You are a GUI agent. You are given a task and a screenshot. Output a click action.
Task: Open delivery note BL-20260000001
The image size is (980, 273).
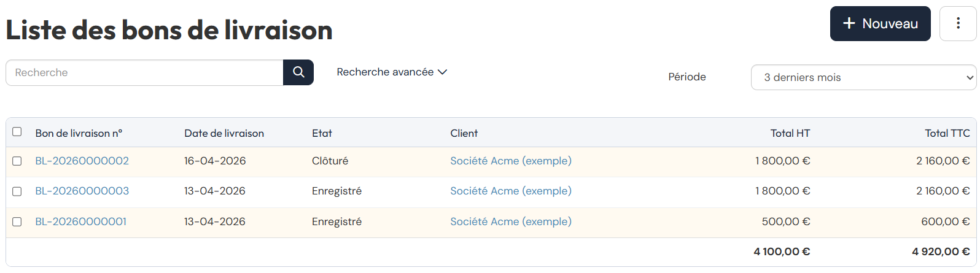[x=81, y=222]
